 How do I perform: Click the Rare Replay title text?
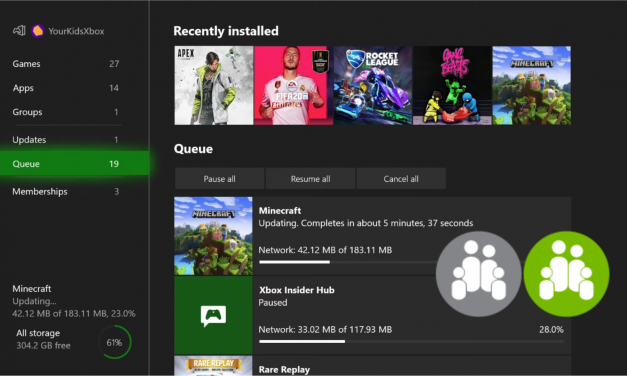point(284,370)
